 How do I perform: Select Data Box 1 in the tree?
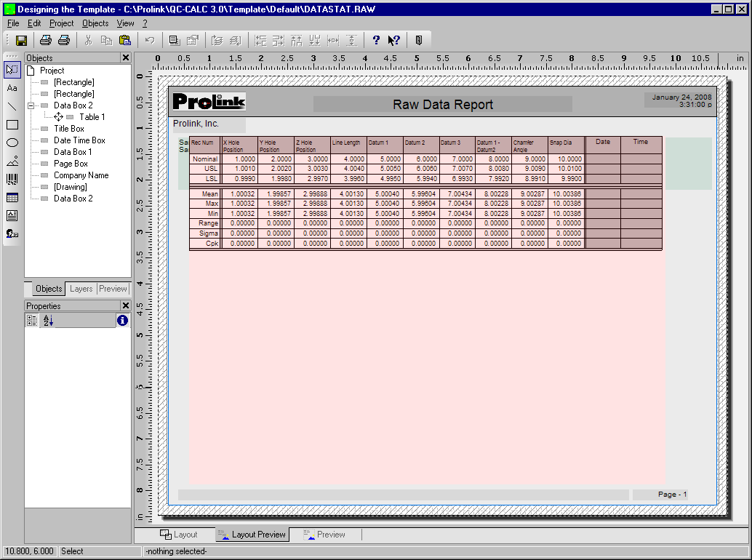[x=73, y=152]
